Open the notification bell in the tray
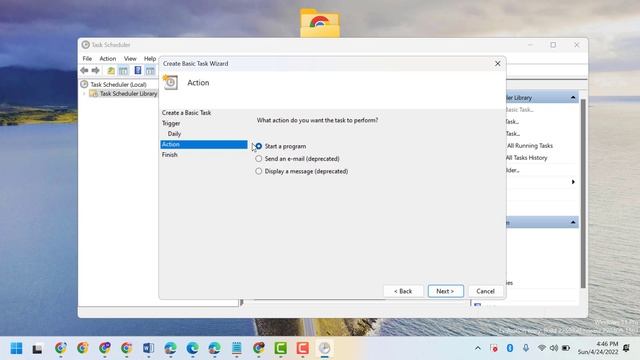Image resolution: width=640 pixels, height=360 pixels. [626, 348]
